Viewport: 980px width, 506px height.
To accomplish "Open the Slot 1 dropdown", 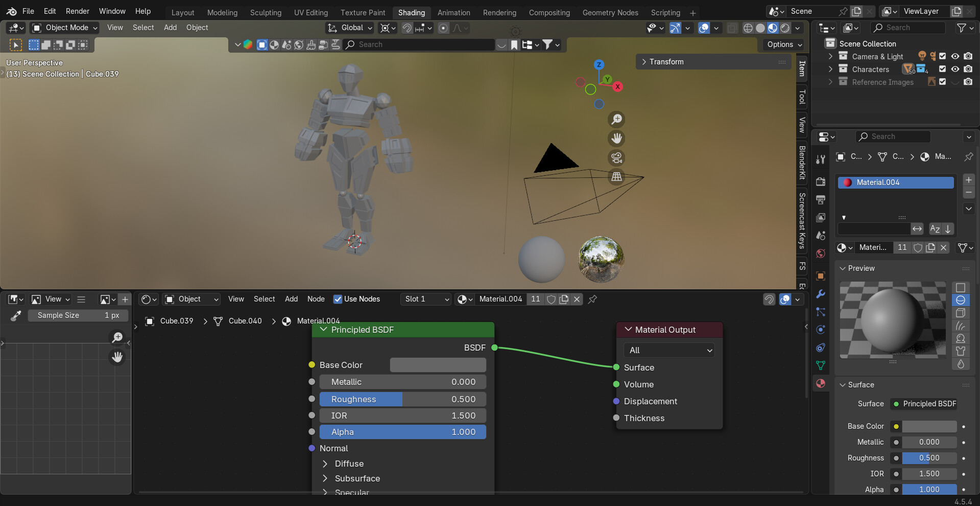I will pyautogui.click(x=426, y=299).
